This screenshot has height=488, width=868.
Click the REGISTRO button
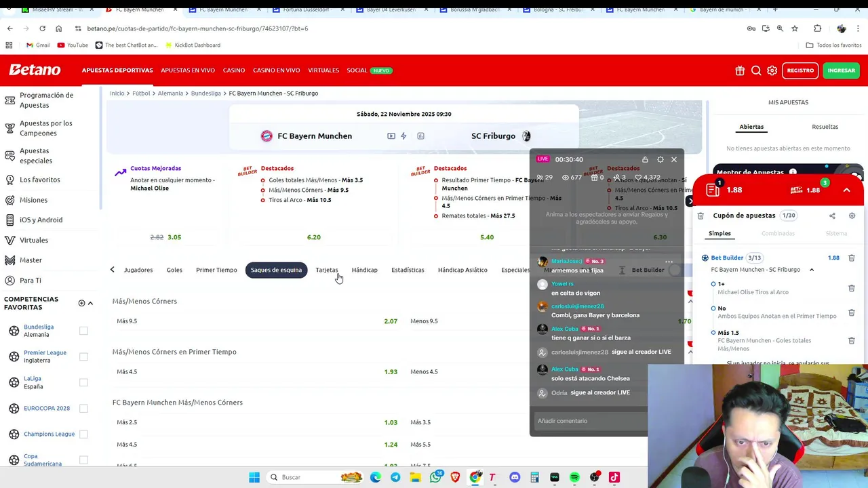[800, 70]
